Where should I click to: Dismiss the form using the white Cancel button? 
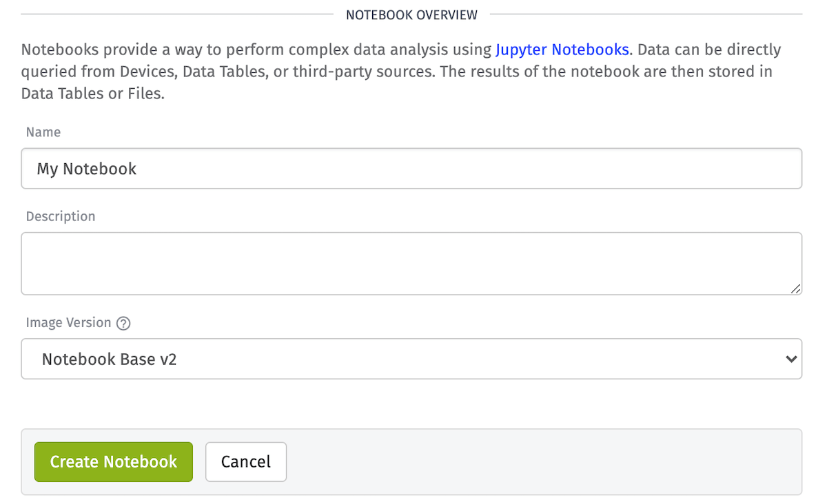(x=246, y=462)
